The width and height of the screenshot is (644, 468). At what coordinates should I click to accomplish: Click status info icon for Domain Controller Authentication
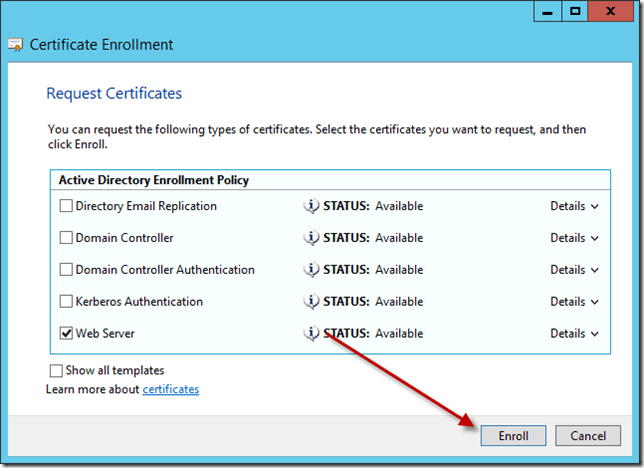point(311,270)
